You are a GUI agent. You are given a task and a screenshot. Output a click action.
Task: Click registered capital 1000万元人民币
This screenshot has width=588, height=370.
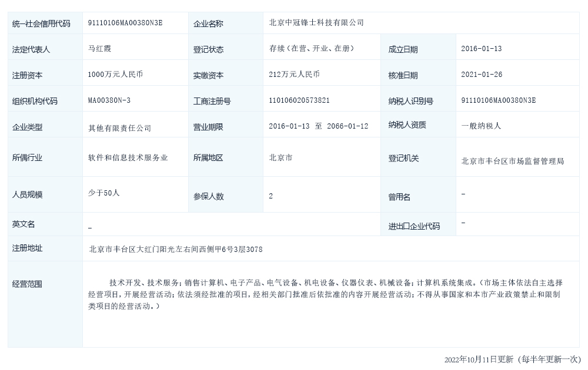click(x=115, y=75)
